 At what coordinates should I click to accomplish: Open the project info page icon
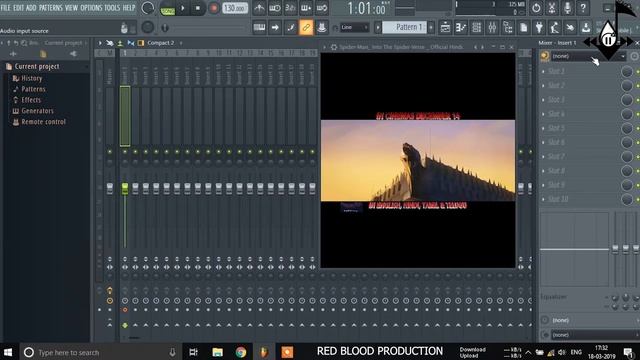pyautogui.click(x=523, y=27)
